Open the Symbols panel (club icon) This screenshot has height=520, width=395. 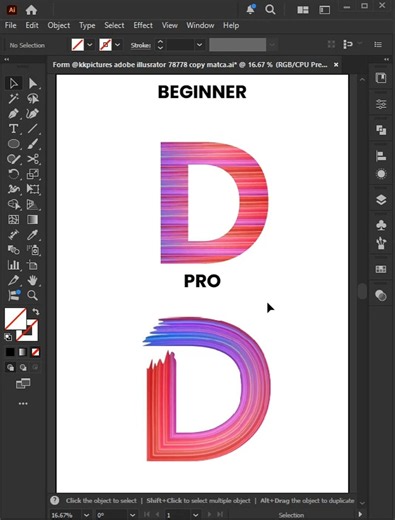(x=381, y=225)
